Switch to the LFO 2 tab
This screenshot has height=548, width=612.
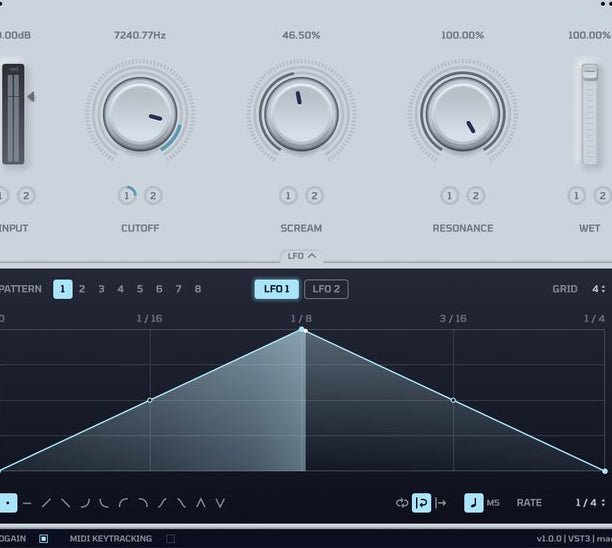tap(326, 289)
